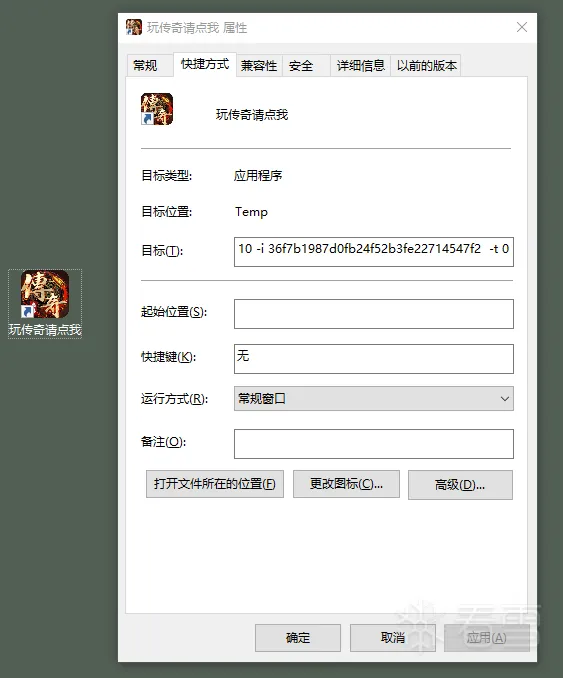Click the title bar game icon
563x678 pixels.
pos(134,27)
